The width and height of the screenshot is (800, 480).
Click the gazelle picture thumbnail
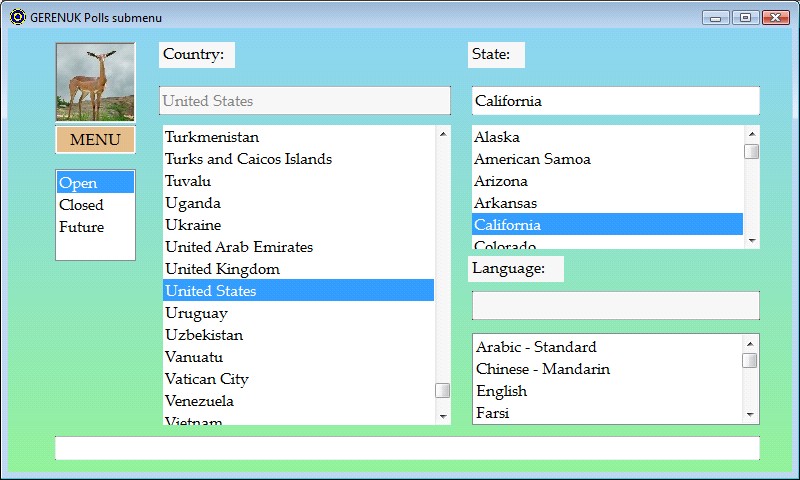(95, 82)
